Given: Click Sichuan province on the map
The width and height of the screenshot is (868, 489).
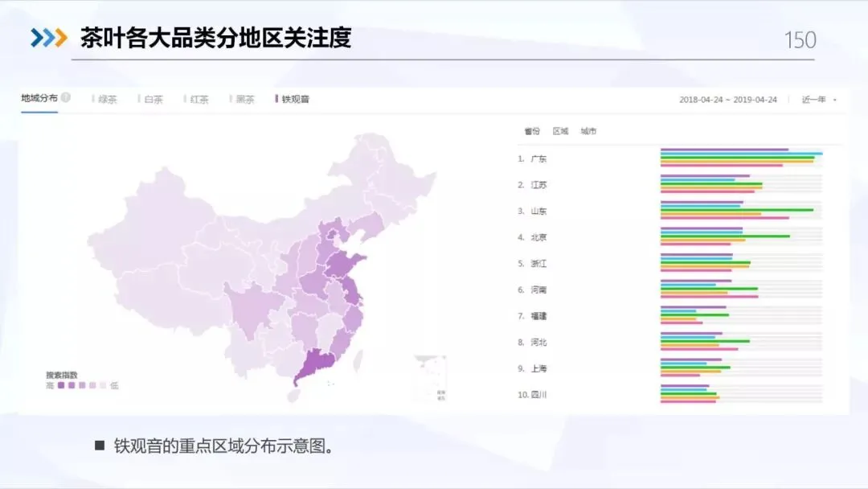Looking at the screenshot, I should (253, 307).
